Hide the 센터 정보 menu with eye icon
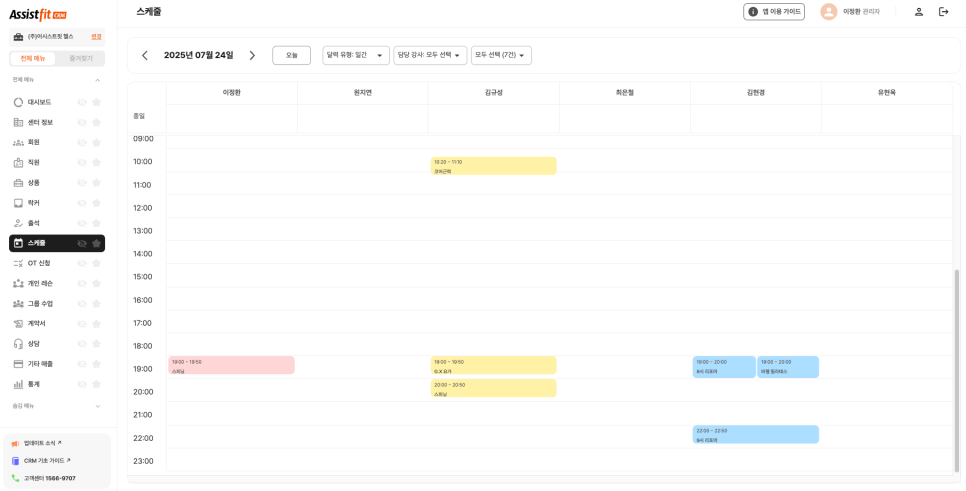Screen dimensions: 966x491 tap(82, 122)
